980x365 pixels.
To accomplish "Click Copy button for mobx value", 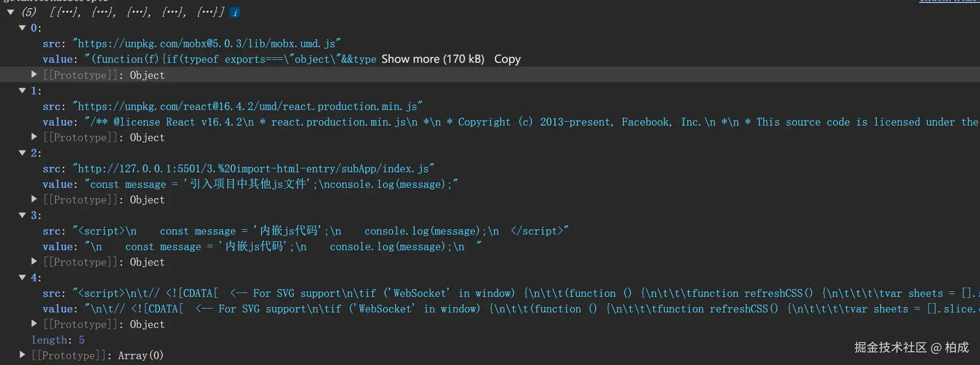I will coord(507,59).
